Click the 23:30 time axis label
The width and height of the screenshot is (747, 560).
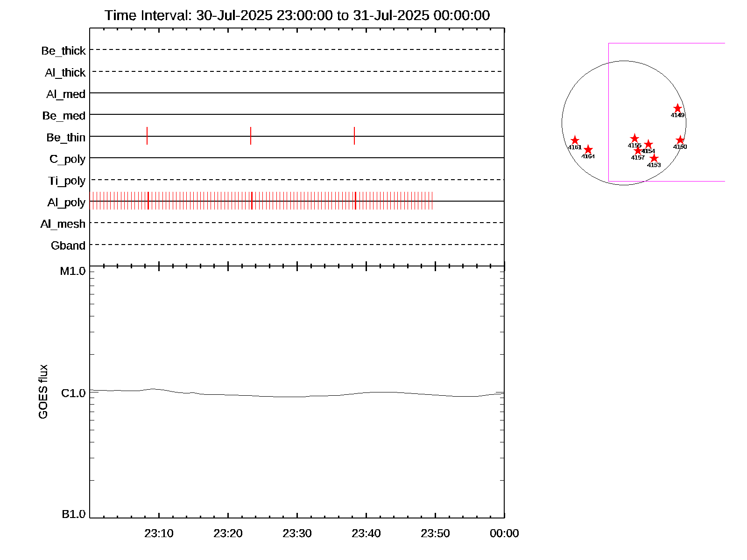pyautogui.click(x=297, y=533)
